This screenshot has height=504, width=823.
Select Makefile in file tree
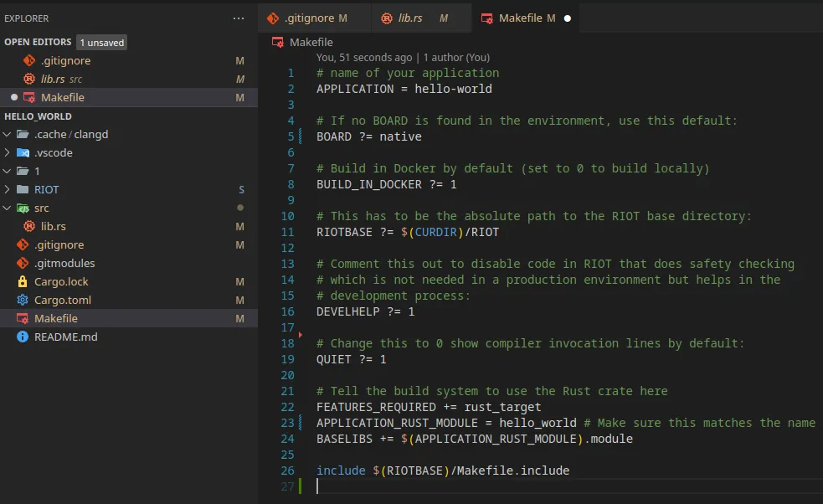(129, 319)
